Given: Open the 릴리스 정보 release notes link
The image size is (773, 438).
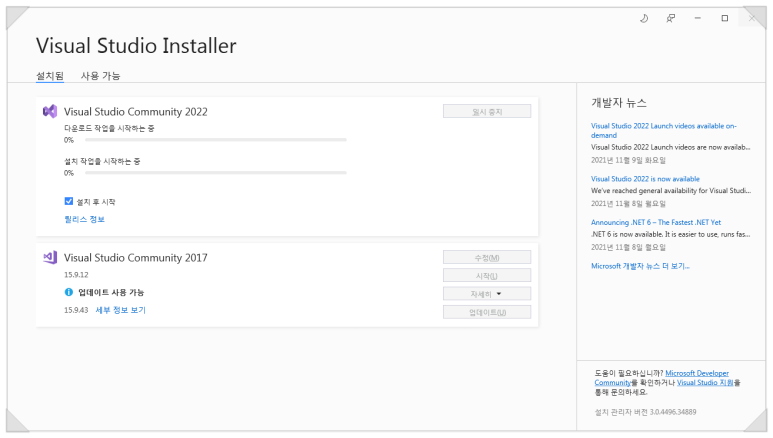Looking at the screenshot, I should click(84, 219).
